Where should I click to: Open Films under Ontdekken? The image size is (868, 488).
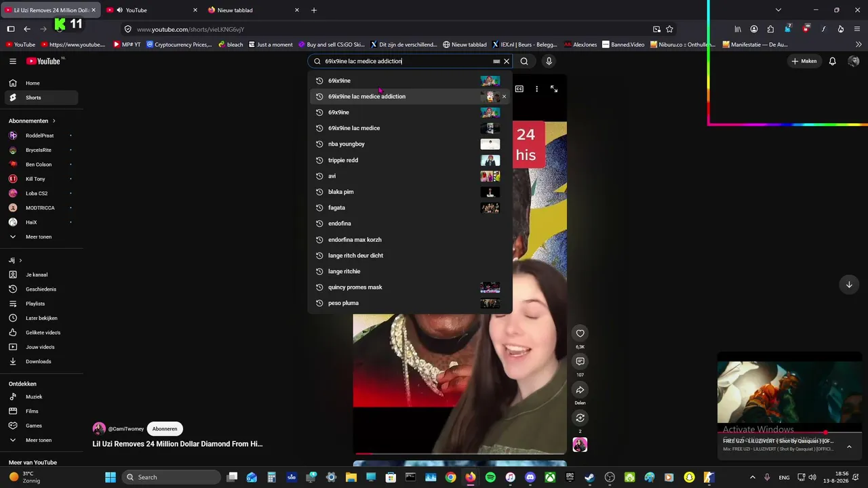tap(42, 411)
